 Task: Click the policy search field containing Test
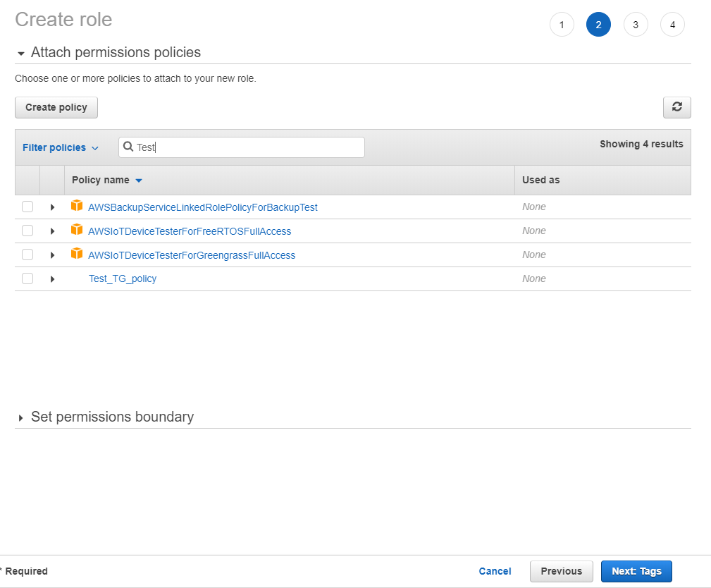(x=242, y=147)
